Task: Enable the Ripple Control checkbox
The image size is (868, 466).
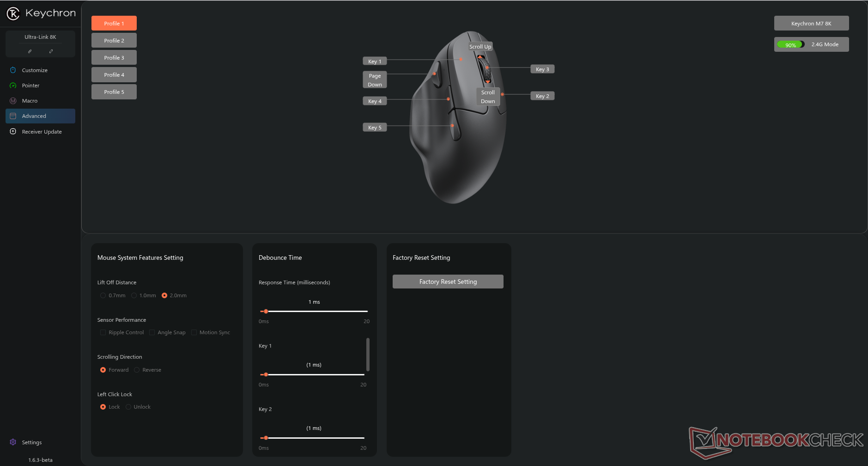Action: coord(103,332)
